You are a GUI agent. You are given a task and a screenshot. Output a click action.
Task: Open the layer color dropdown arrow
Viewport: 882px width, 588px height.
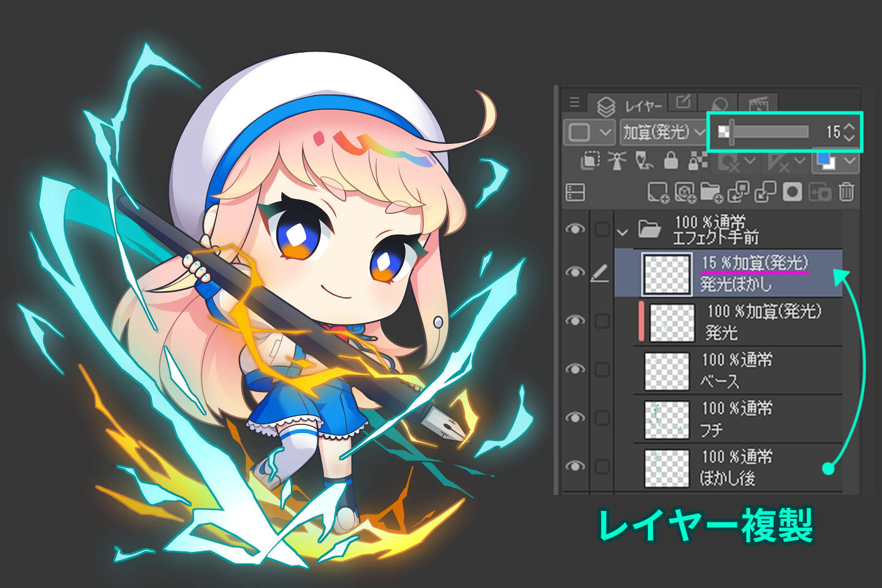tap(850, 161)
